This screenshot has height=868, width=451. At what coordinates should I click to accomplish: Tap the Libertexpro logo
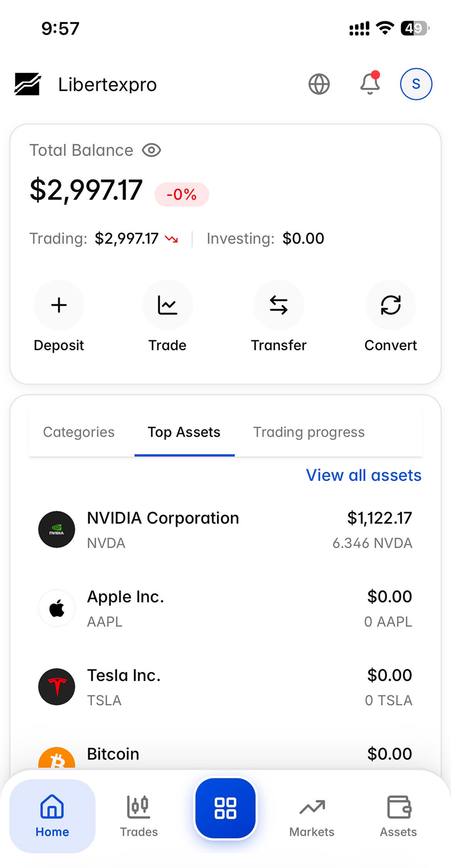(28, 84)
